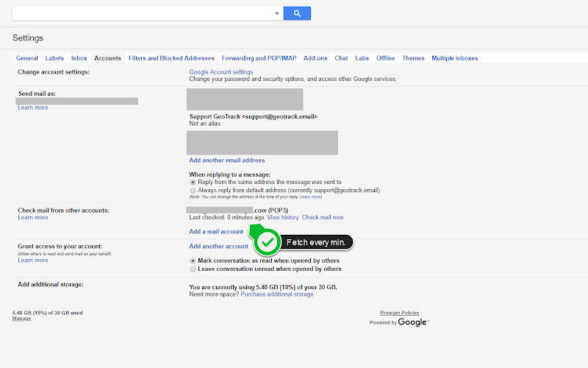Click the '5.48 GB (18%) of 30 GB used' text
The width and height of the screenshot is (588, 368).
click(47, 313)
